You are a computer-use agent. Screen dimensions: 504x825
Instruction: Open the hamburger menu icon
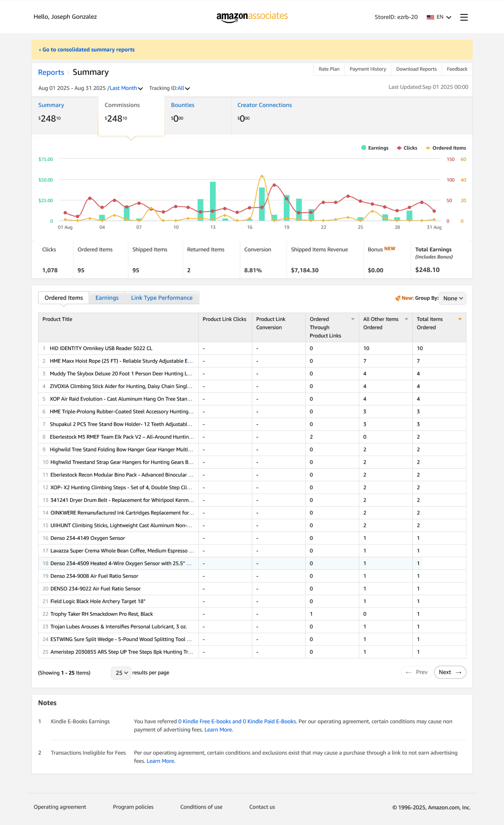pos(464,17)
